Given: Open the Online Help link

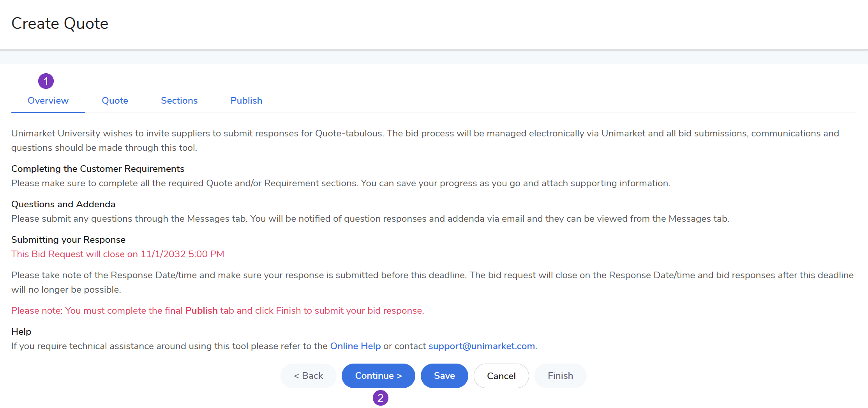Looking at the screenshot, I should click(355, 346).
